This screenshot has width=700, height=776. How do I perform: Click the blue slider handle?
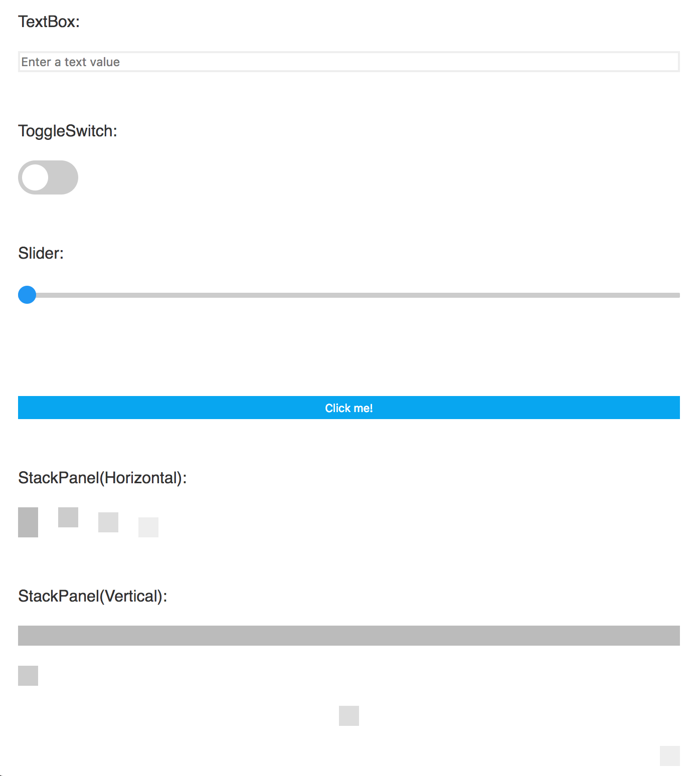[x=27, y=295]
